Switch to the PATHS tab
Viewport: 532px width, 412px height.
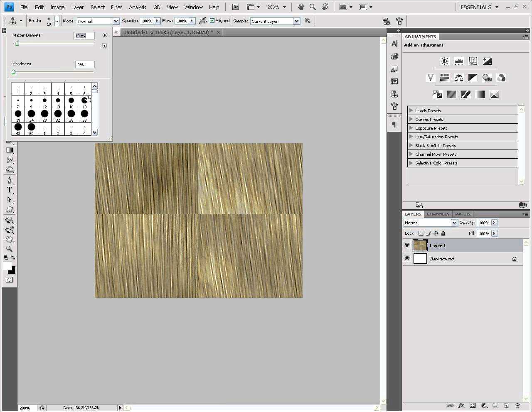tap(463, 214)
